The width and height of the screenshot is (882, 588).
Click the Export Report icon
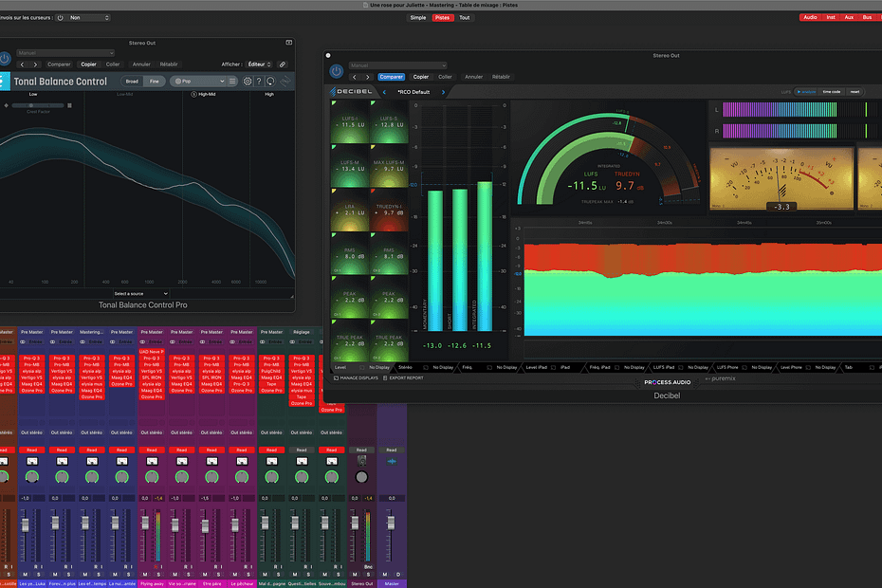385,378
